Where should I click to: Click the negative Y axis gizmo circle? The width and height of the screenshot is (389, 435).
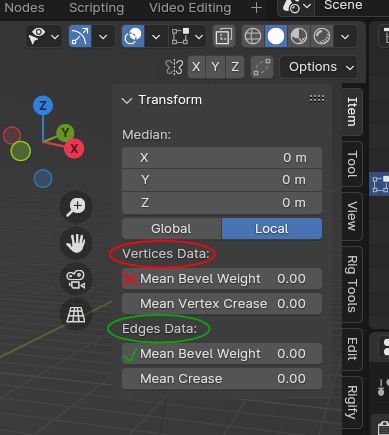click(x=21, y=151)
